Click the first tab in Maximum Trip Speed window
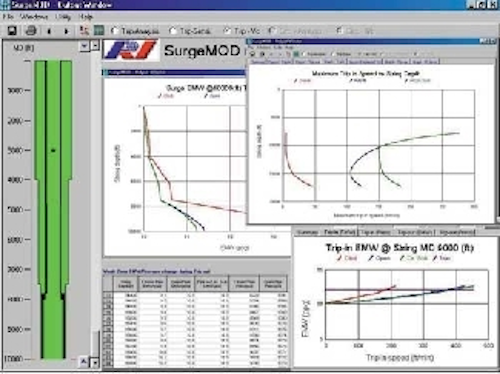 [x=271, y=62]
